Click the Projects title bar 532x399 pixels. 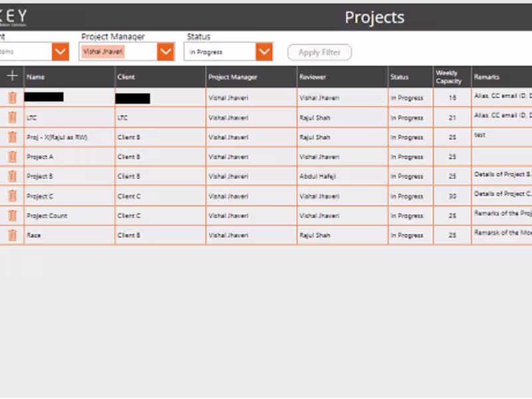pos(374,17)
